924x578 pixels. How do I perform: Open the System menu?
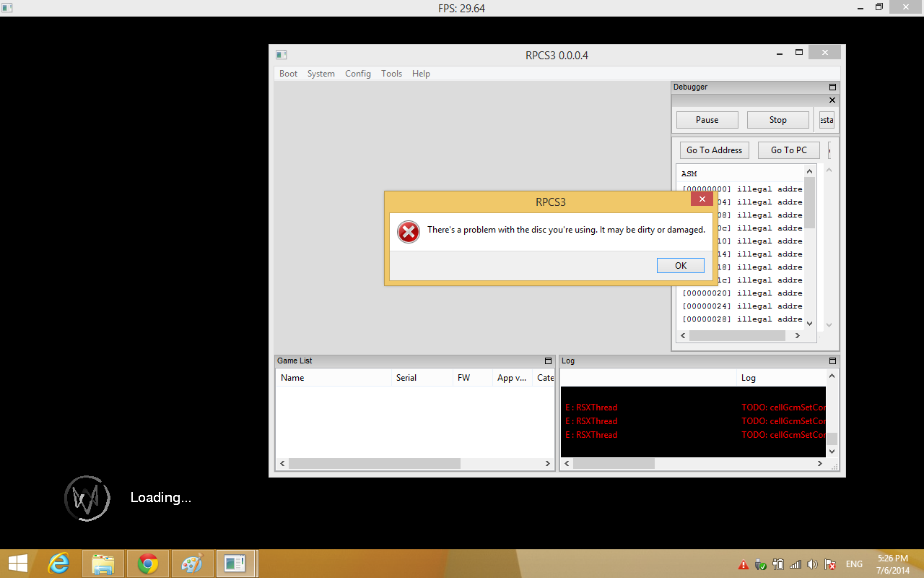tap(321, 74)
